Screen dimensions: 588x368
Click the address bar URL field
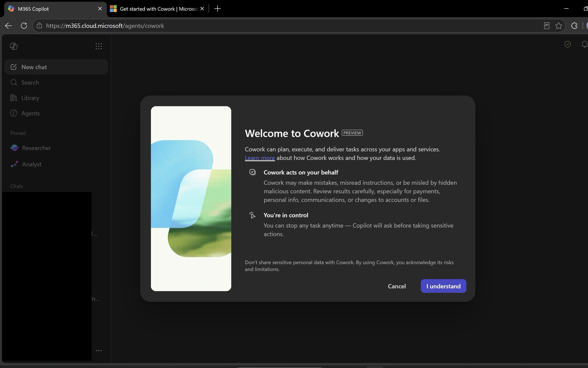point(299,26)
